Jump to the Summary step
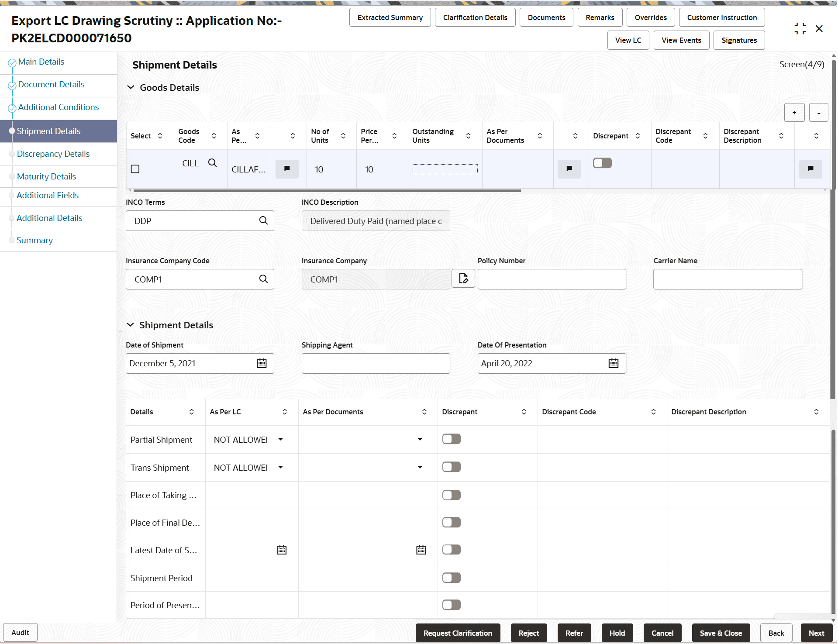Screen dimensions: 838x644 click(x=34, y=241)
